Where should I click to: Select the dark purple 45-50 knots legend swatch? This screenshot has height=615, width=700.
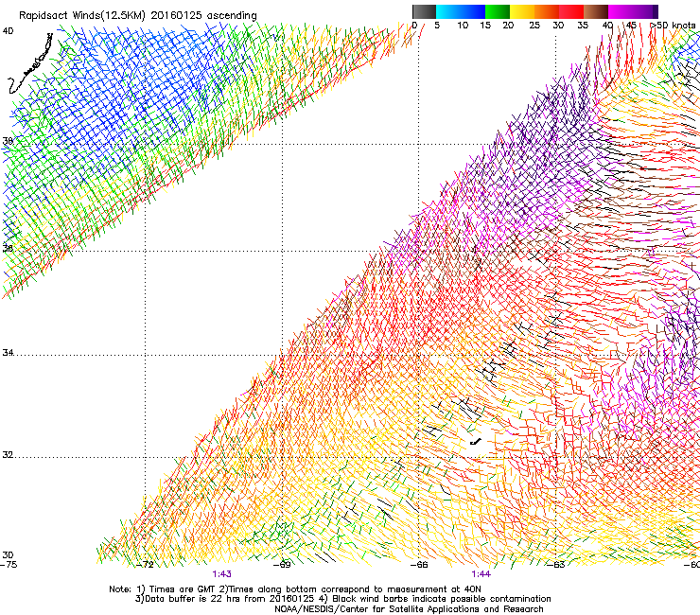pyautogui.click(x=645, y=11)
